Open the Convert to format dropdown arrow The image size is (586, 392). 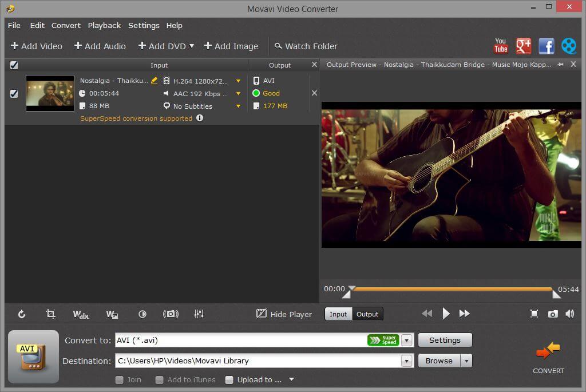pyautogui.click(x=407, y=340)
